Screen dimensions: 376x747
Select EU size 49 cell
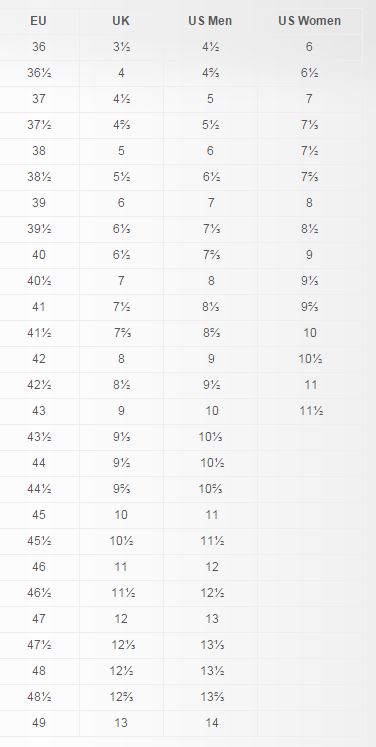[39, 723]
